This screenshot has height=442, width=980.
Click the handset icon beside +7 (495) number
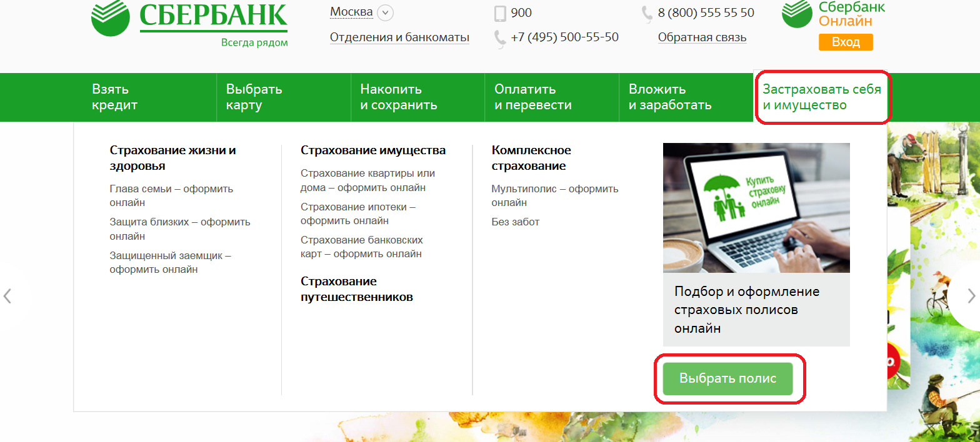pyautogui.click(x=500, y=39)
